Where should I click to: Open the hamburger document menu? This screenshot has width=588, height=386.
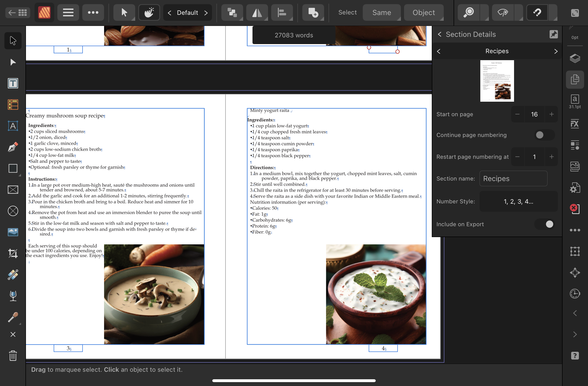(68, 12)
